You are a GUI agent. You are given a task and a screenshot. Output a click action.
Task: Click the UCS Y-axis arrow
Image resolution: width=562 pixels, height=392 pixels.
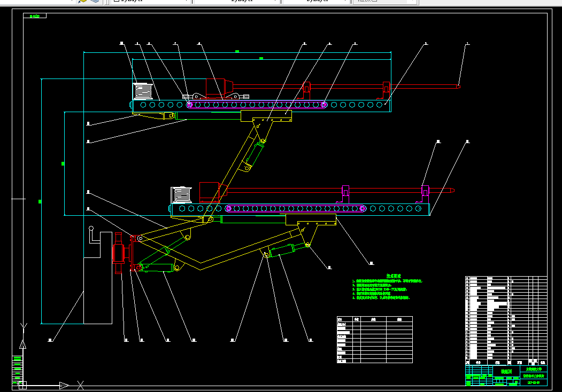pos(22,344)
